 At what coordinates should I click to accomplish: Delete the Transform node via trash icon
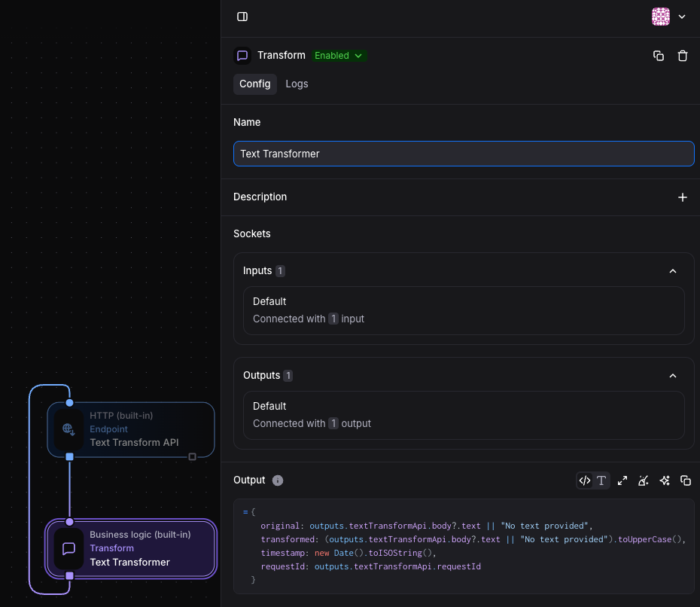pyautogui.click(x=683, y=55)
